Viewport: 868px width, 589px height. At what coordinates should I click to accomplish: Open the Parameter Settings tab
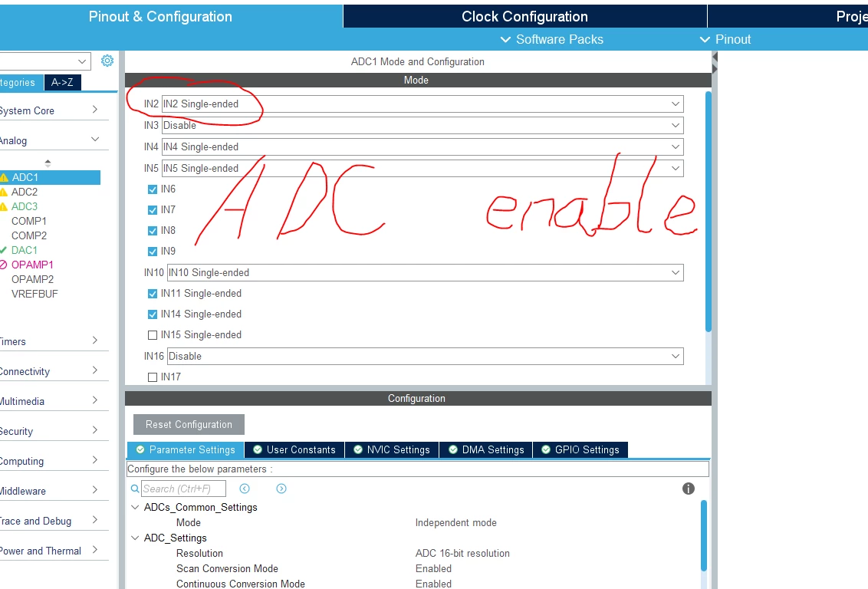tap(186, 449)
